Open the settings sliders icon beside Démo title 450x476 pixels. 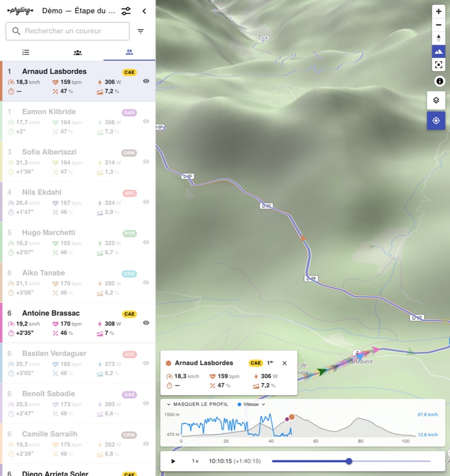(x=126, y=11)
